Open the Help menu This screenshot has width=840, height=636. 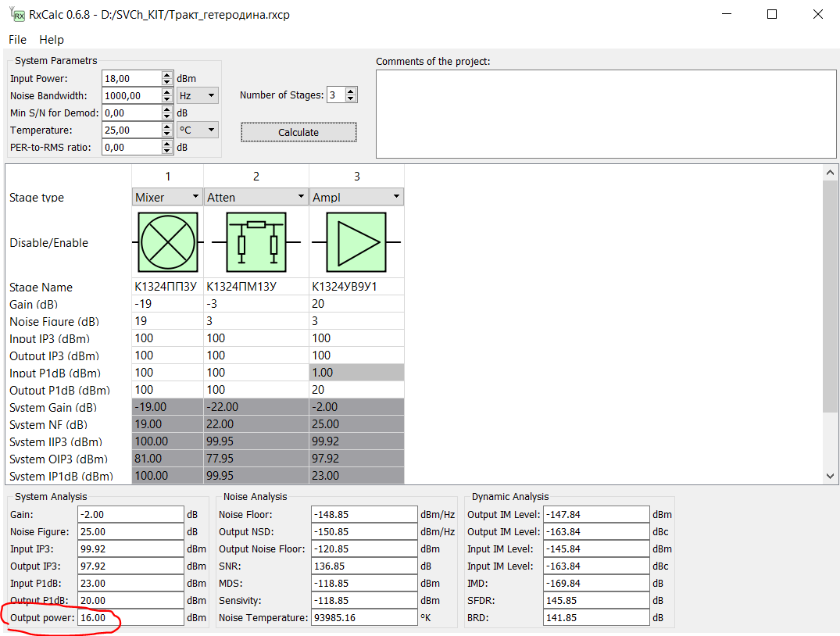(x=52, y=40)
